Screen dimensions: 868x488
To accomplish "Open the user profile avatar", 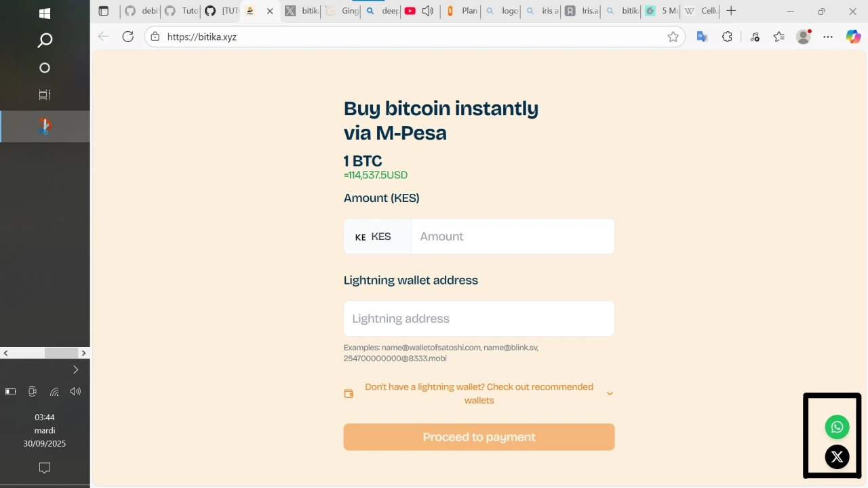I will [x=804, y=37].
